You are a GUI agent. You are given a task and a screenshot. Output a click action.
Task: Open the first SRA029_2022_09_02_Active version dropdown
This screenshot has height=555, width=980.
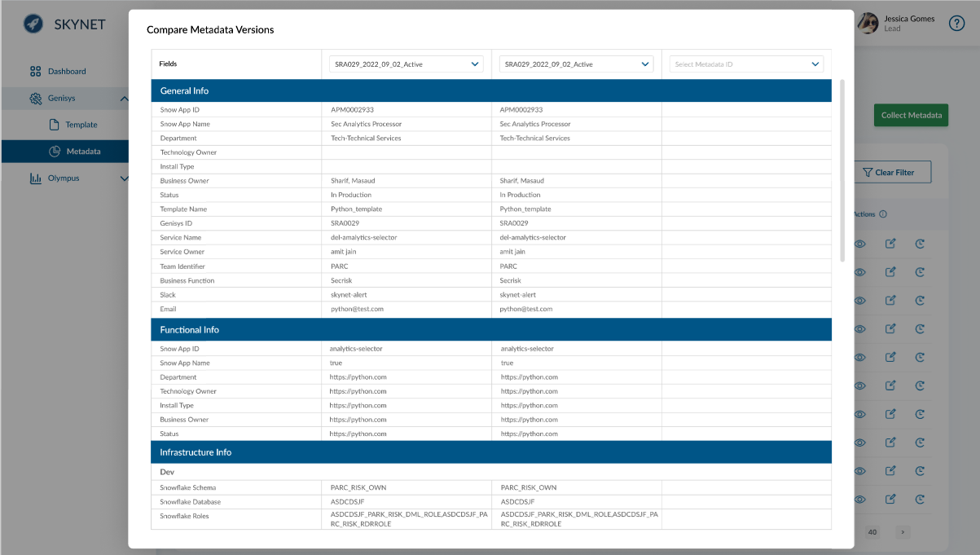pyautogui.click(x=406, y=64)
